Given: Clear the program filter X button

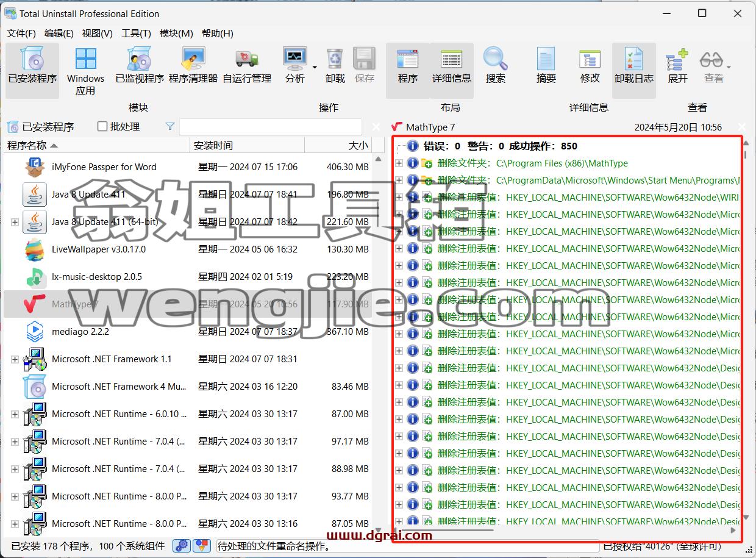Looking at the screenshot, I should pos(376,126).
